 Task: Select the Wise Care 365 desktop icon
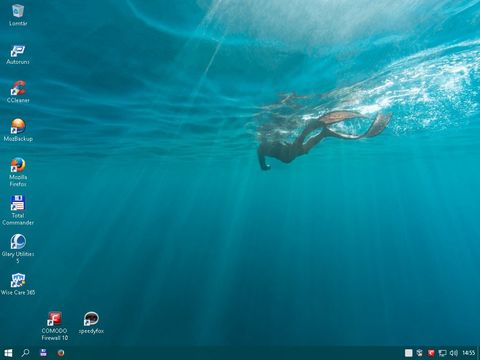(18, 284)
